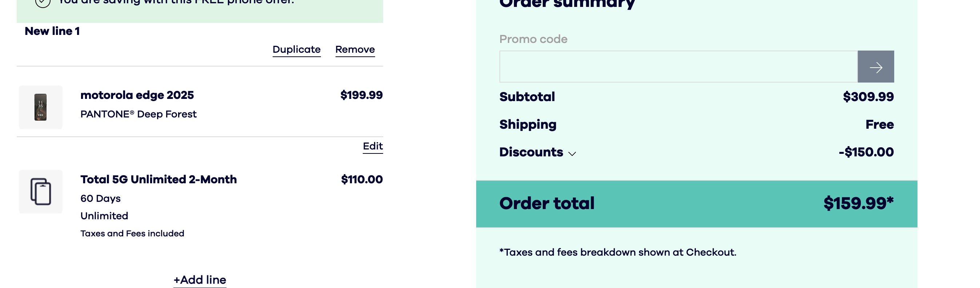Image resolution: width=980 pixels, height=288 pixels.
Task: Focus the Promo code input field
Action: [x=678, y=67]
